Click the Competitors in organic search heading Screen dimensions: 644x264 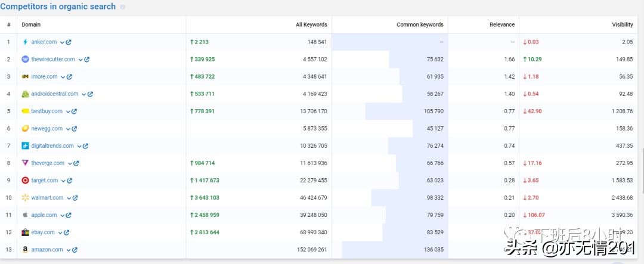coord(58,7)
